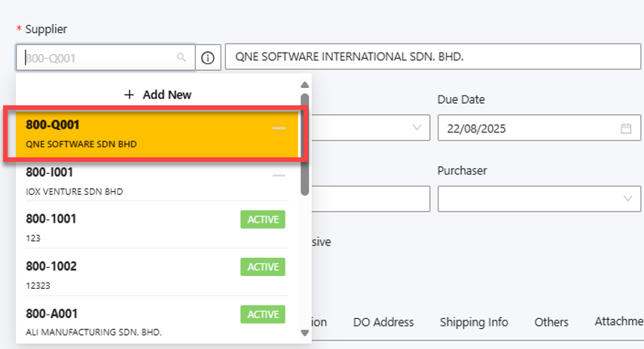Open the Others tab

(551, 323)
